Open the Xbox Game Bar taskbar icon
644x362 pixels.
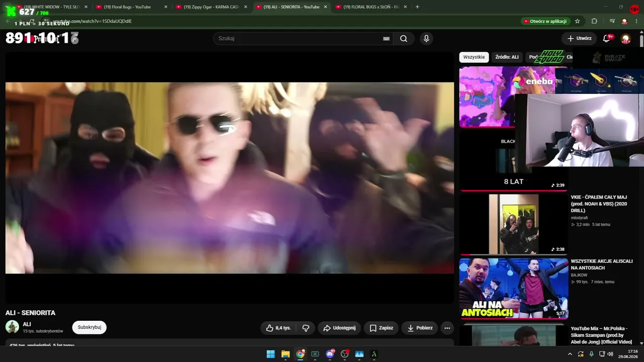[315, 354]
